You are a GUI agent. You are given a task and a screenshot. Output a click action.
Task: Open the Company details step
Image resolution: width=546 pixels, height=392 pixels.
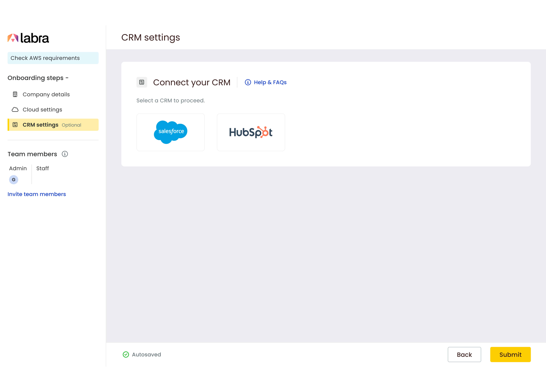point(46,94)
